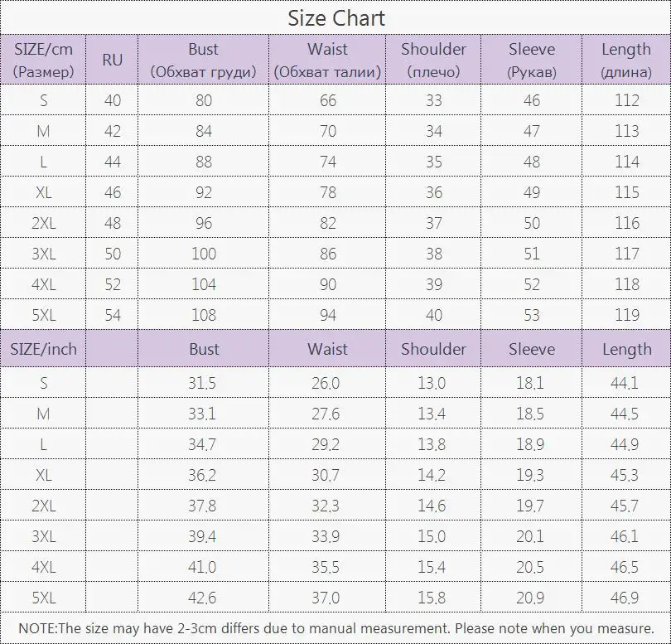
Task: Click shoulder value 14.2 for XL
Action: tap(432, 475)
